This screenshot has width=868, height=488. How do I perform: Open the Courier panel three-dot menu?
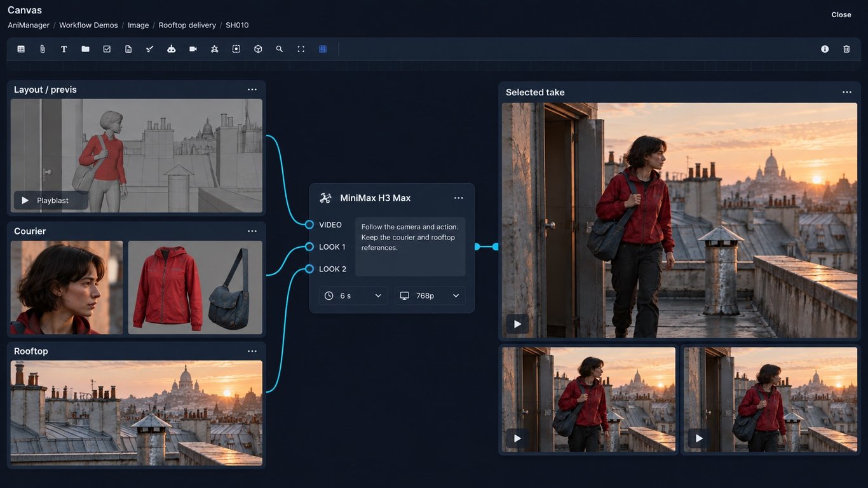click(x=252, y=231)
